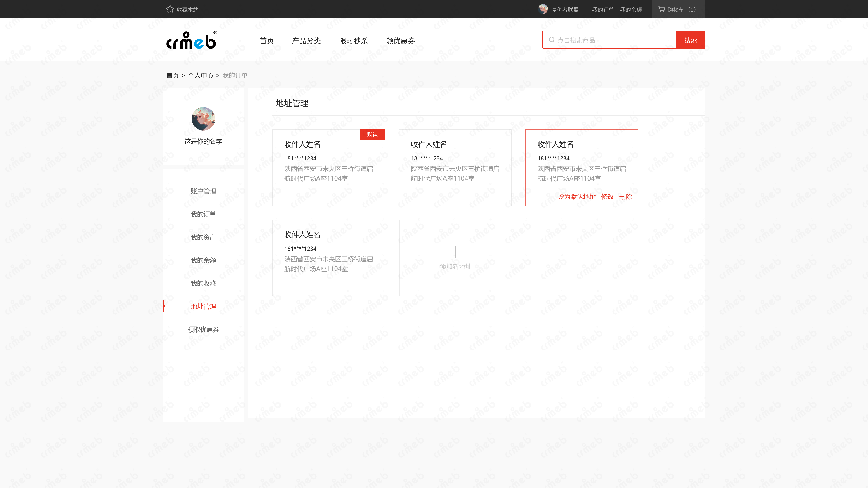Open 我的收藏 in the sidebar
This screenshot has width=868, height=488.
(x=203, y=284)
